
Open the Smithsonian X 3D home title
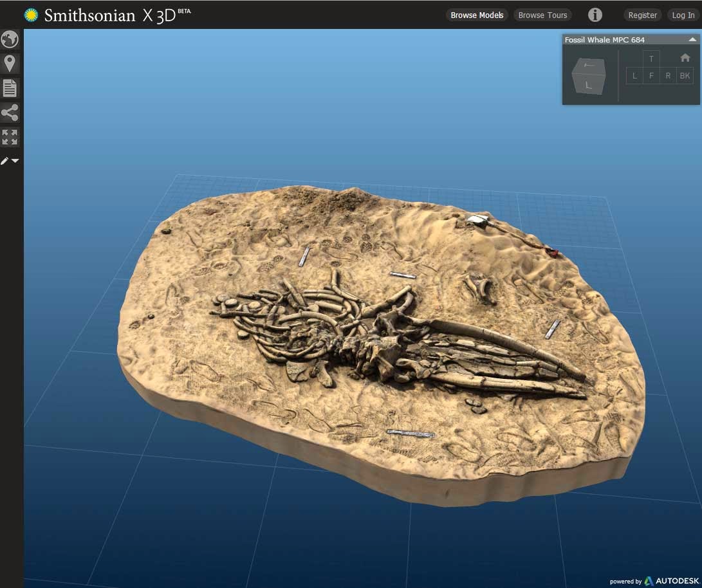tap(117, 15)
